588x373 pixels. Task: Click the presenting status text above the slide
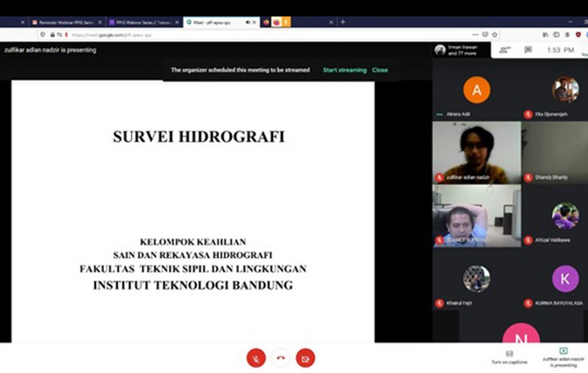(51, 50)
